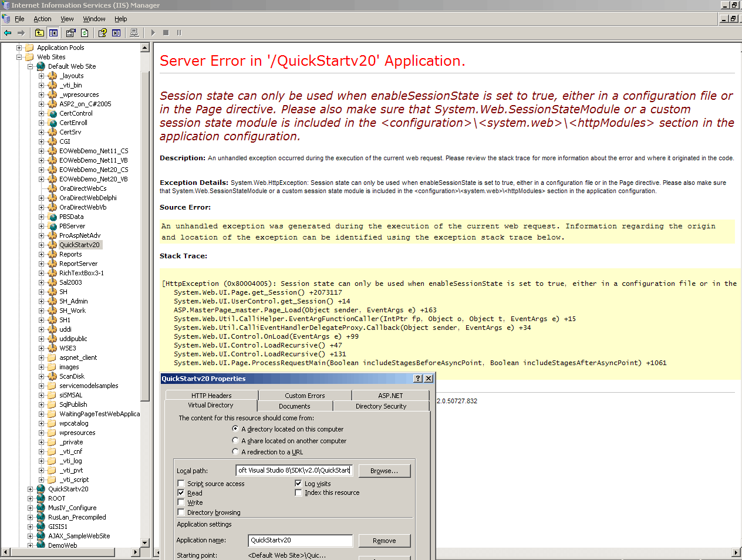Select the ProAspNetAdv tree item

pyautogui.click(x=80, y=235)
